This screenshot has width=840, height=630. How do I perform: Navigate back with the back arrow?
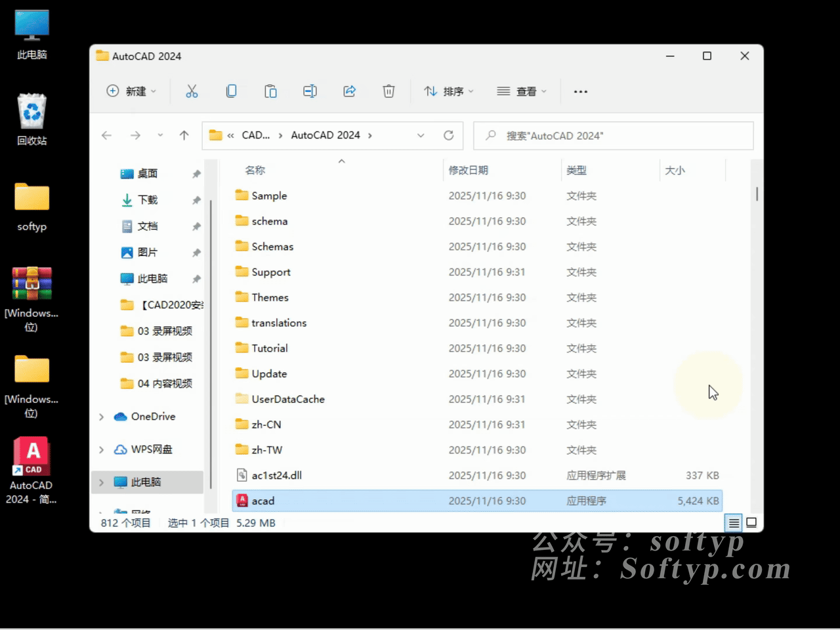pos(106,135)
